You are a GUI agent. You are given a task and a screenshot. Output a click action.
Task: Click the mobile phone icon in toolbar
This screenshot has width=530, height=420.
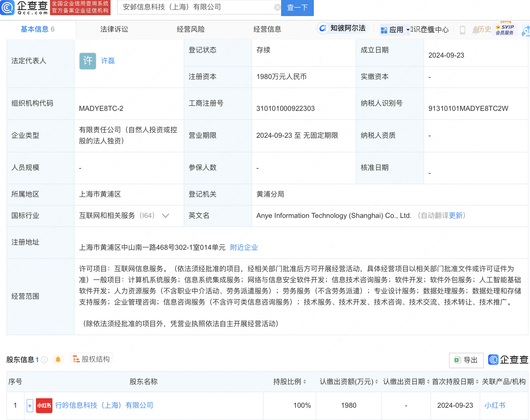click(462, 30)
